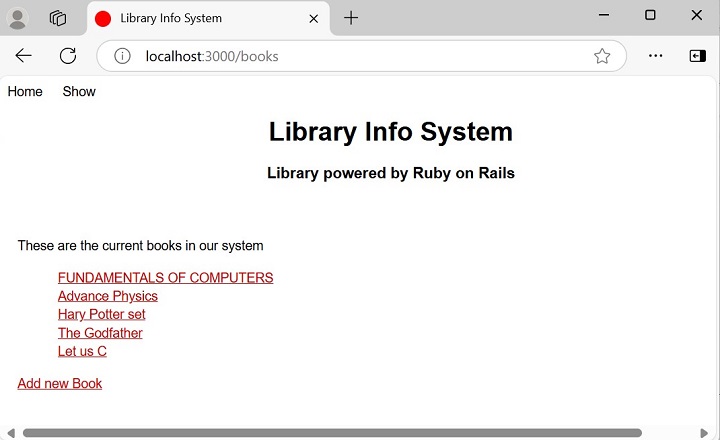
Task: View the Hary Potter set book
Action: click(101, 314)
